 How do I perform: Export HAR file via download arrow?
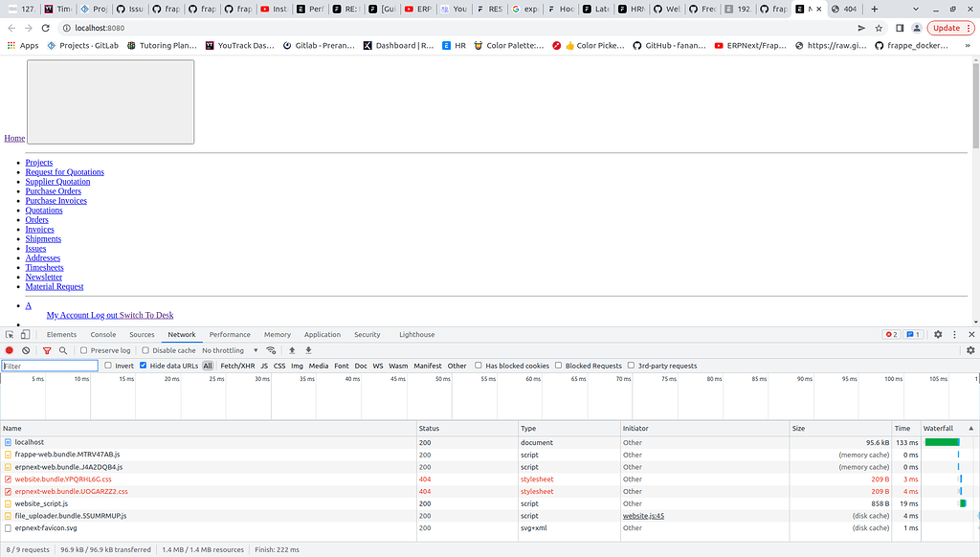coord(308,349)
